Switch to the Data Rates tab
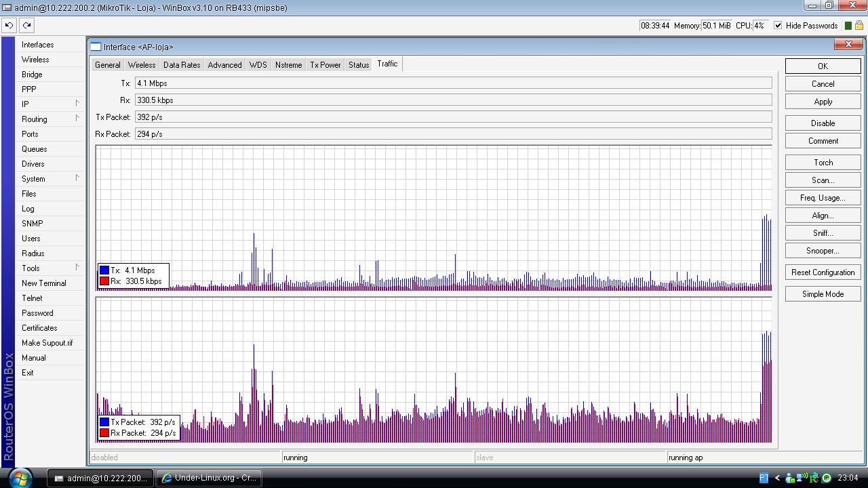Screen dimensions: 868x488 point(182,65)
